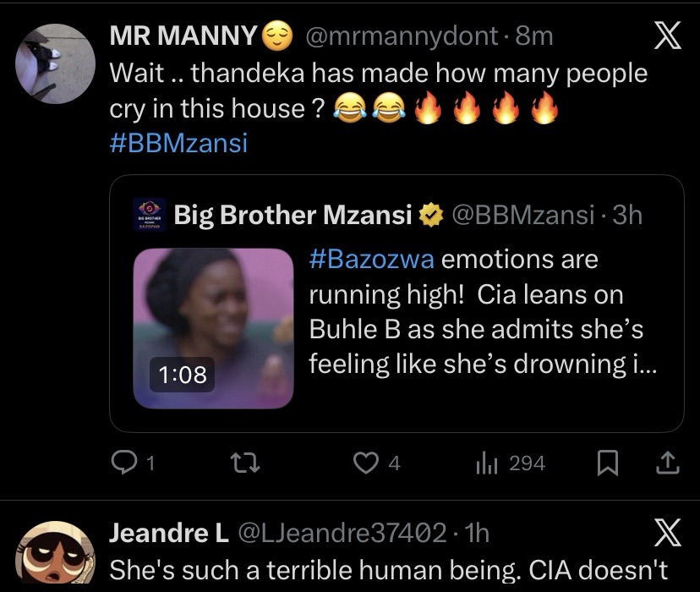Image resolution: width=700 pixels, height=592 pixels.
Task: Repost MR MANNY's tweet
Action: pyautogui.click(x=243, y=463)
